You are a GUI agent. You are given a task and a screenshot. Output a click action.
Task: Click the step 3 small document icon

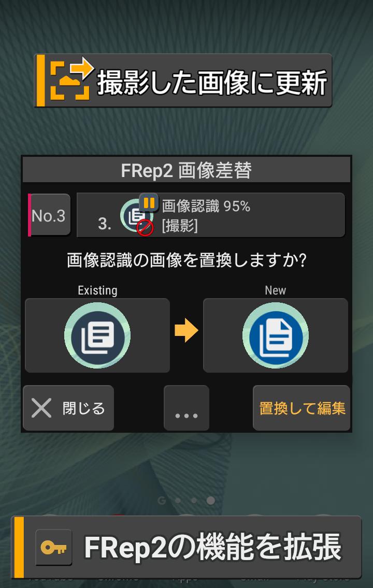point(134,216)
